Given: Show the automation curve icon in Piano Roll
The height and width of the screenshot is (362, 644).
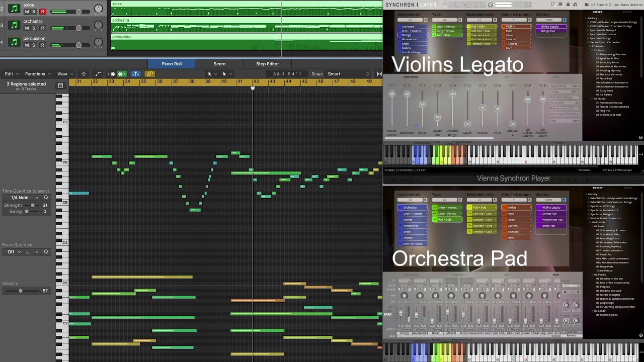Looking at the screenshot, I should 98,74.
